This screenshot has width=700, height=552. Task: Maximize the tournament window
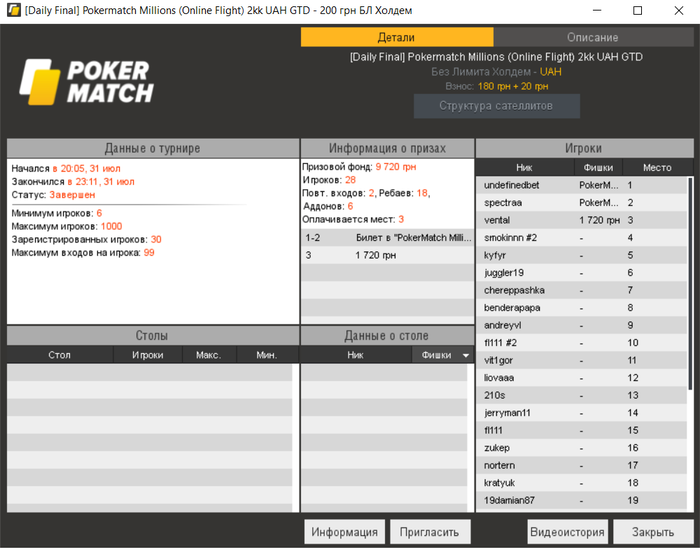(638, 10)
